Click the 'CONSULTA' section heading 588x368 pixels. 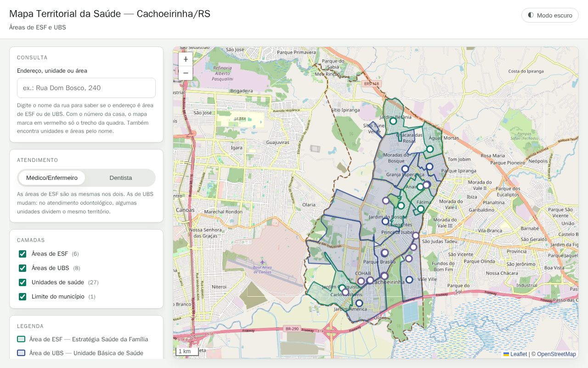(x=32, y=58)
